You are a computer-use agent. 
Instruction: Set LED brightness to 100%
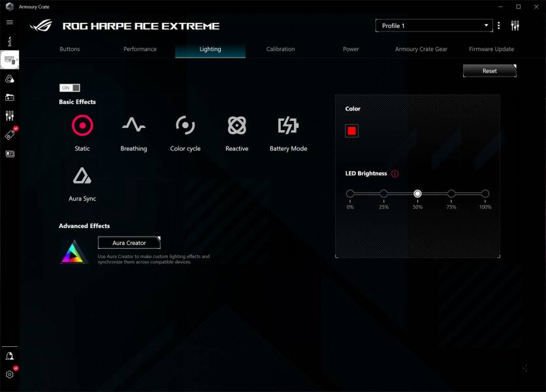[x=485, y=193]
